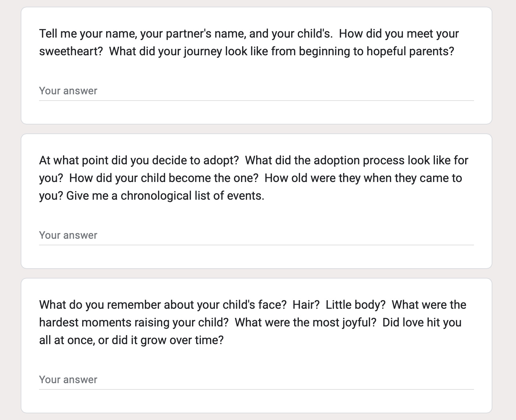Focus the answer field under the sweetheart question
This screenshot has width=516, height=420.
click(256, 91)
